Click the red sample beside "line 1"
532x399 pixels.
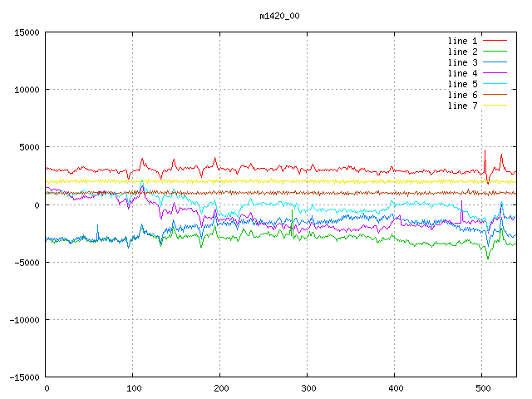coord(495,41)
